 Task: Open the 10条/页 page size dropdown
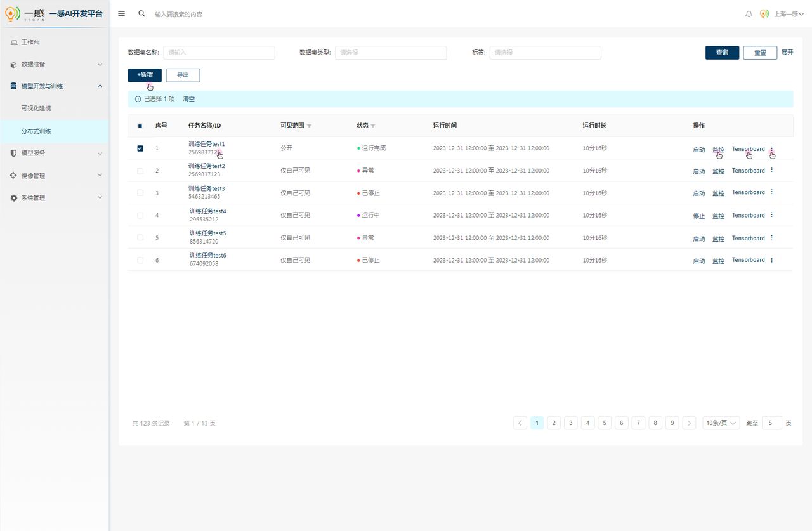[x=721, y=423]
